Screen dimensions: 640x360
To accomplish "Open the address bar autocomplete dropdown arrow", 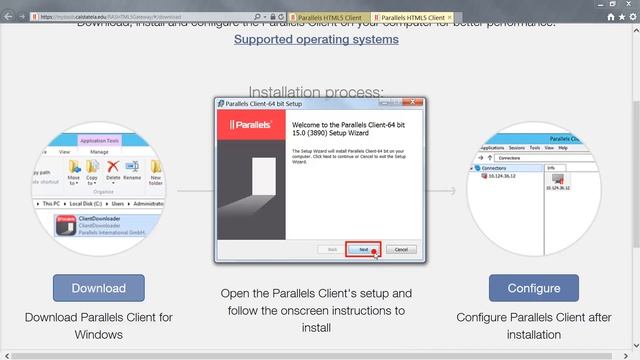I will point(265,17).
